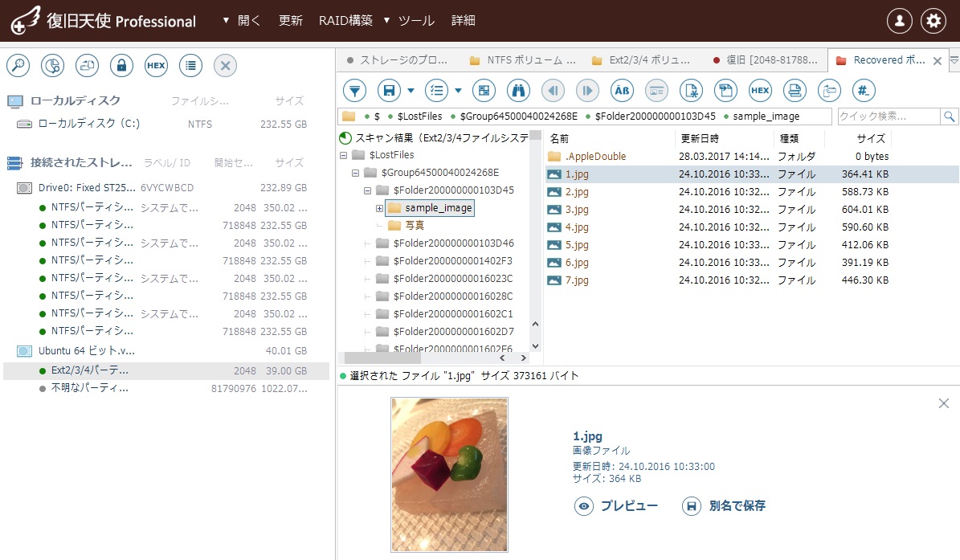Screen dimensions: 960x560
Task: Click the binoculars find icon
Action: (x=519, y=91)
